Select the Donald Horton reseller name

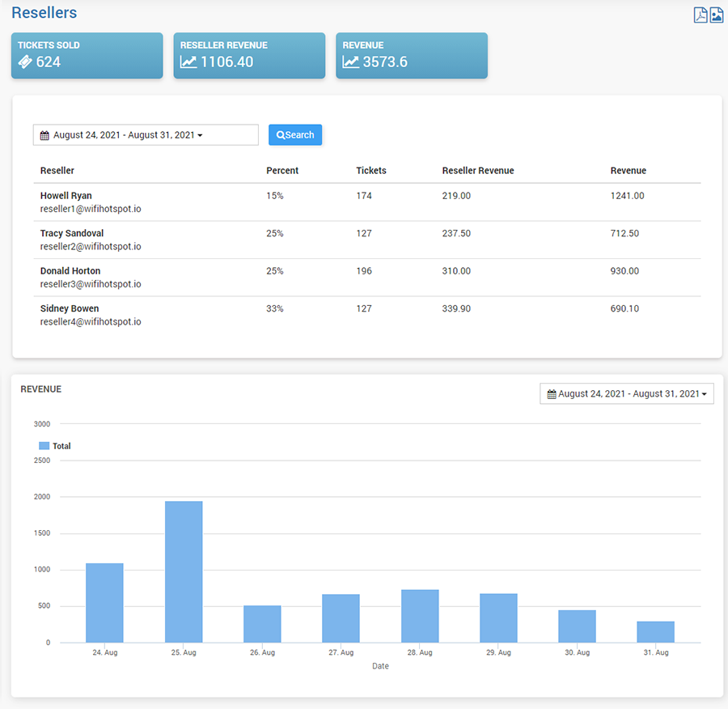(70, 271)
